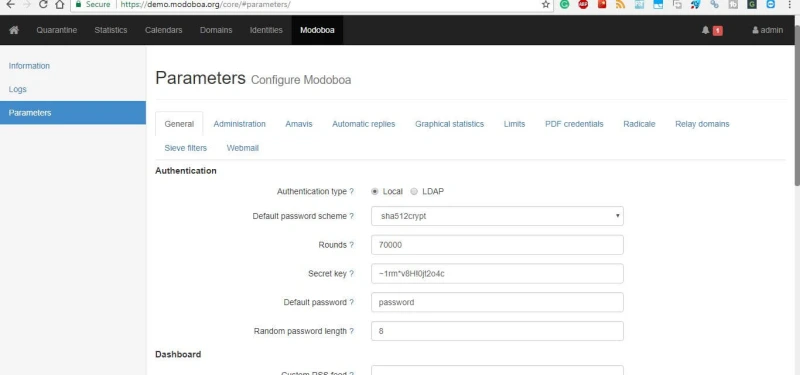Open Domains in the top navigation

click(216, 30)
